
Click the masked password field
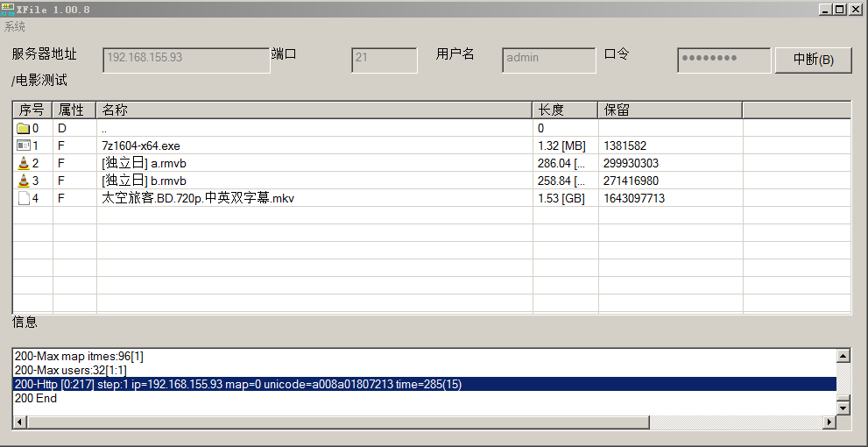coord(723,59)
